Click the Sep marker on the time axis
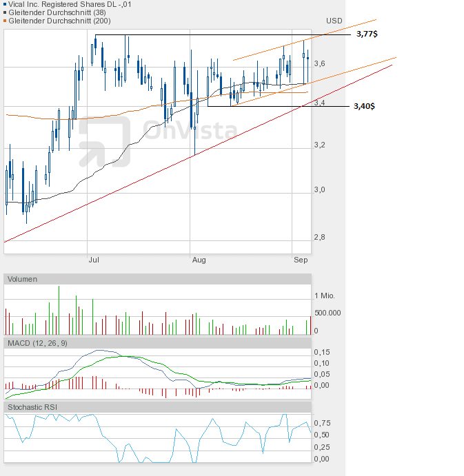The height and width of the screenshot is (476, 464). 301,260
